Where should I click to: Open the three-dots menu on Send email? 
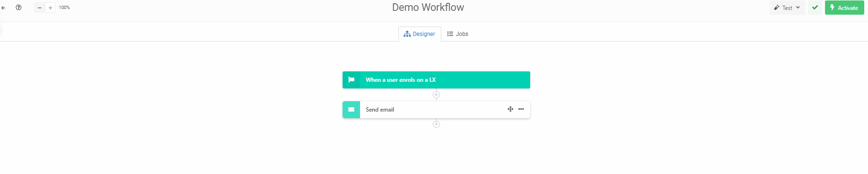[521, 109]
